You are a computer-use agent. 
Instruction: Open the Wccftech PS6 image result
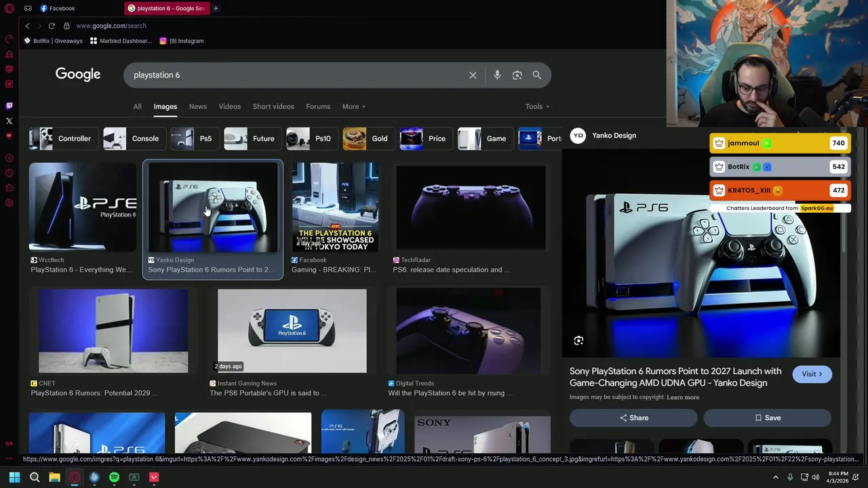pos(82,207)
